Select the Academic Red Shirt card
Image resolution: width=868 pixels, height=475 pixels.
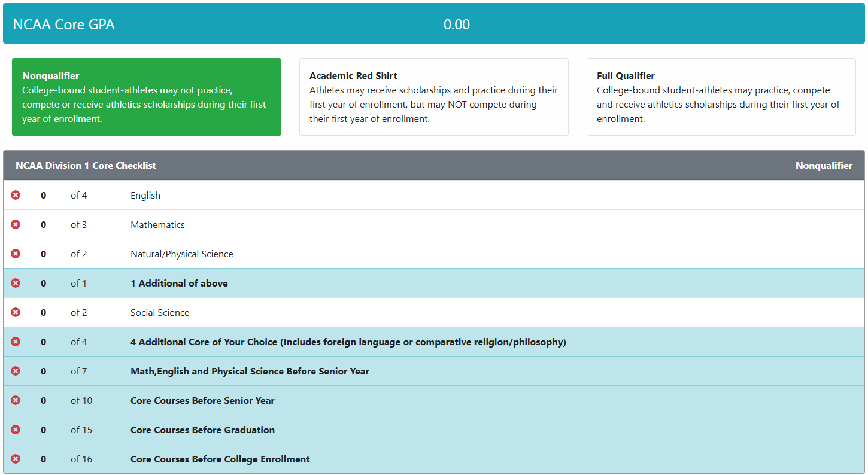pos(433,97)
